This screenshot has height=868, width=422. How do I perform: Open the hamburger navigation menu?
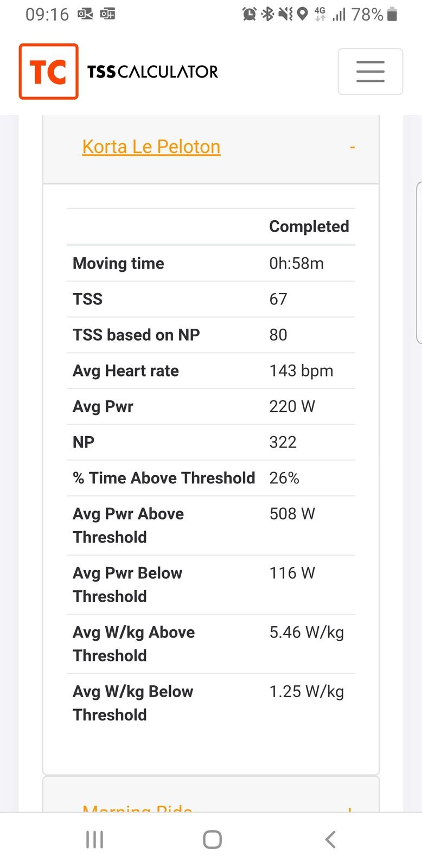[370, 72]
